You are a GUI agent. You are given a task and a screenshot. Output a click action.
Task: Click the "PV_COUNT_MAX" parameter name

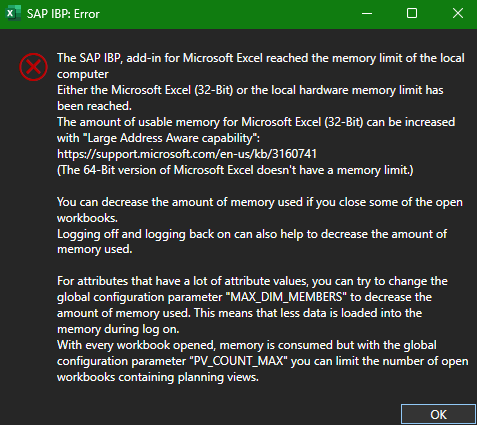(x=238, y=361)
